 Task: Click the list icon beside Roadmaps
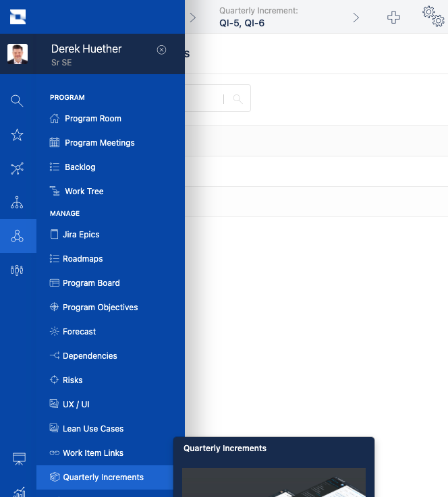[55, 259]
